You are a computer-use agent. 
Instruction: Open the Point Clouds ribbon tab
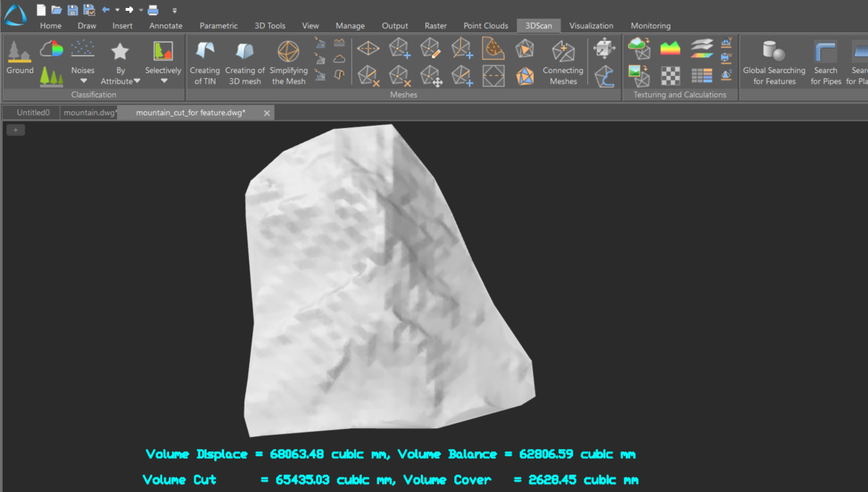pos(485,25)
